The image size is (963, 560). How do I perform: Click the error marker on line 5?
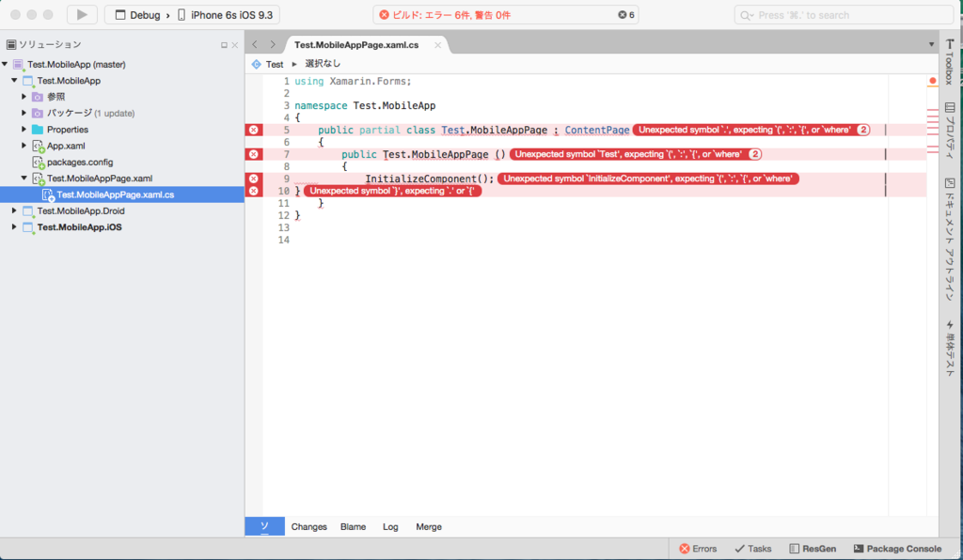[254, 130]
